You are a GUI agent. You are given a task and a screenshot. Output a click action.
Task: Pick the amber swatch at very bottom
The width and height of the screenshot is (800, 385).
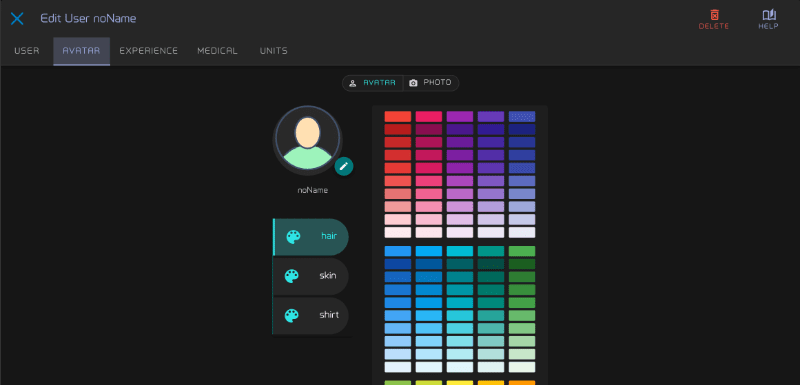(491, 382)
